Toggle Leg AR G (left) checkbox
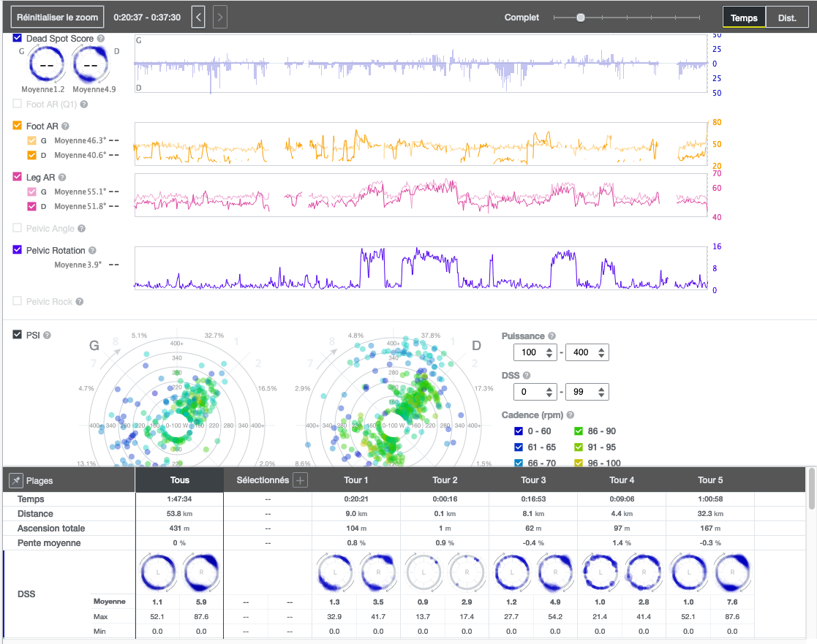The width and height of the screenshot is (817, 644). click(x=31, y=192)
